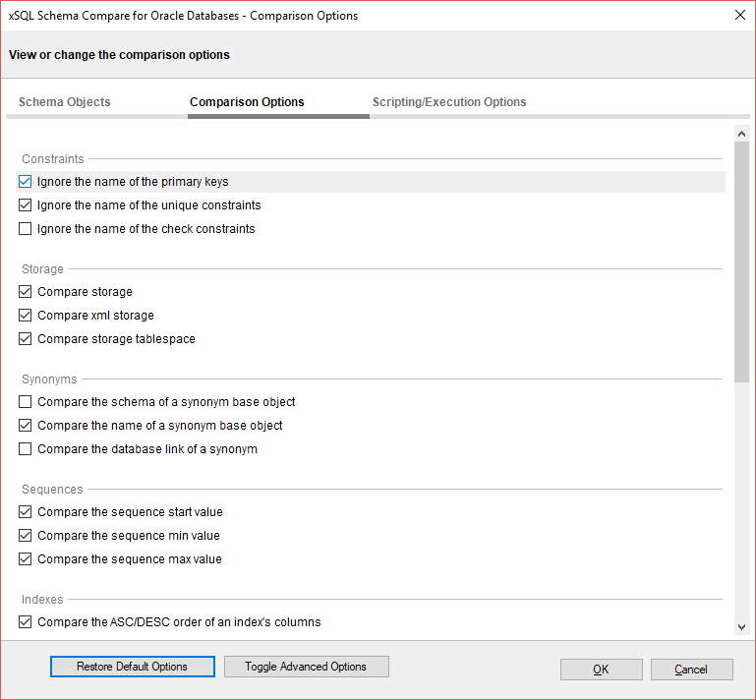This screenshot has width=756, height=700.
Task: Click the scrollbar down arrow
Action: click(x=741, y=627)
